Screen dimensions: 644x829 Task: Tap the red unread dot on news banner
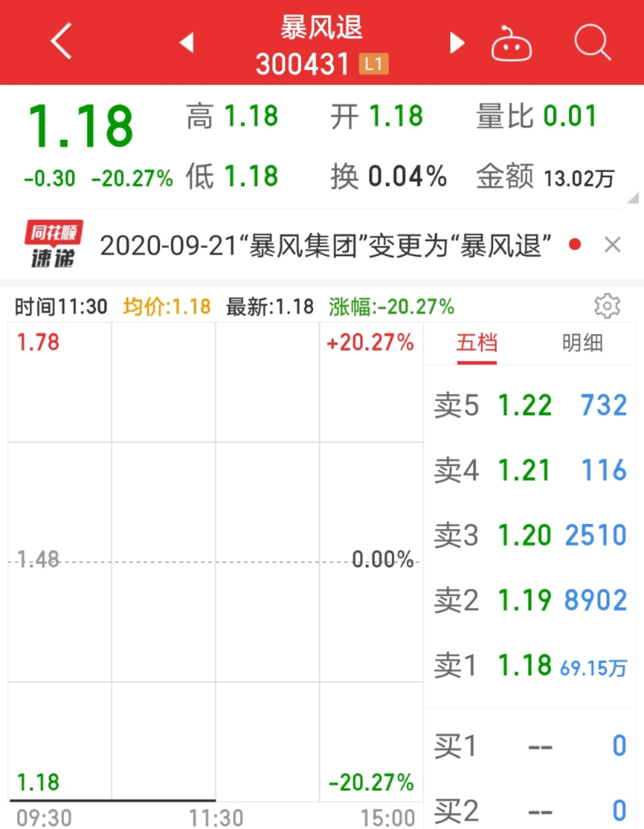tap(575, 245)
